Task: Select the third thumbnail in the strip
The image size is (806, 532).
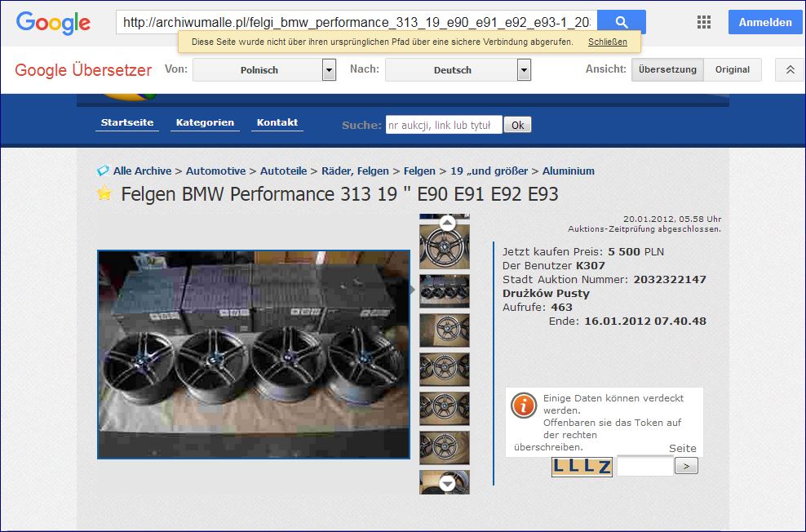Action: 445,330
